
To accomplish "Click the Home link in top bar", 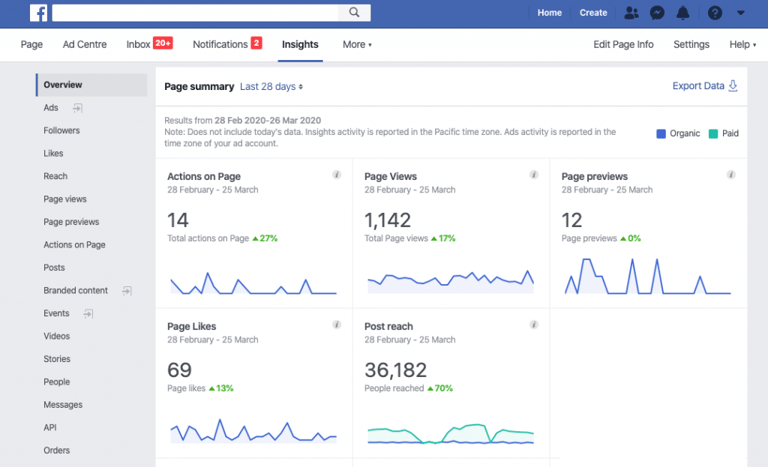I will [550, 13].
